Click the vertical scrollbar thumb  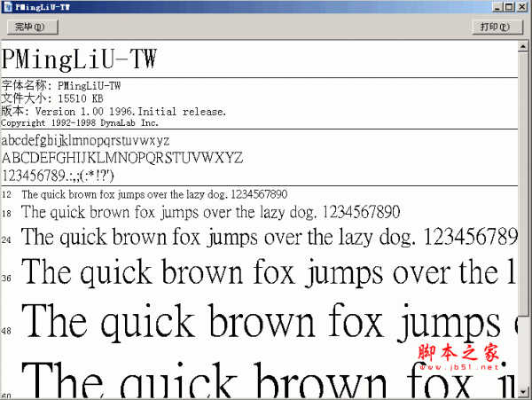tap(523, 184)
